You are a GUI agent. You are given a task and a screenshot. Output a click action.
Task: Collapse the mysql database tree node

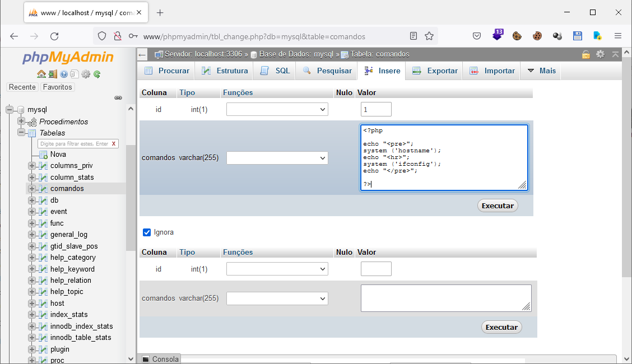point(10,110)
